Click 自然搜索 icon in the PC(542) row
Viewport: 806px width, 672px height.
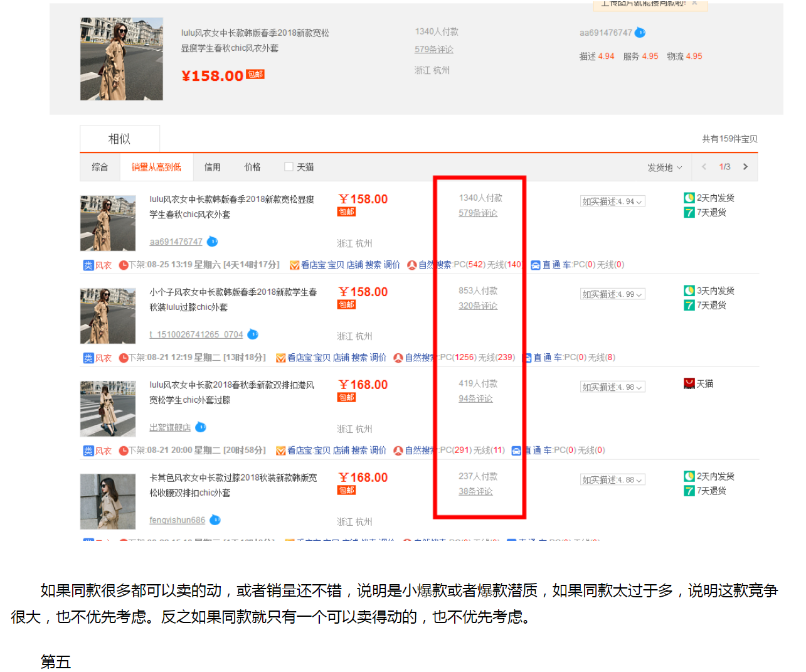(x=412, y=265)
